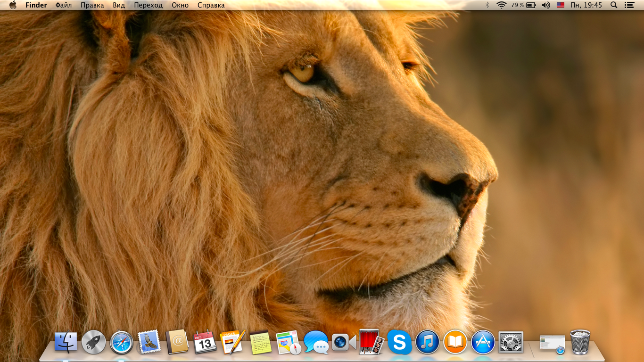Launch Photo Booth from the dock
Screen dimensions: 644x362
click(370, 342)
